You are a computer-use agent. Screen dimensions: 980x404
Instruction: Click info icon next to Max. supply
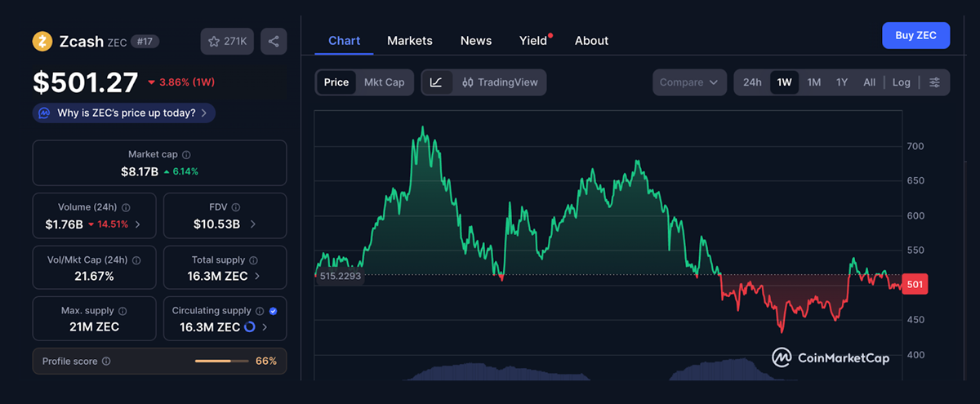click(x=122, y=311)
